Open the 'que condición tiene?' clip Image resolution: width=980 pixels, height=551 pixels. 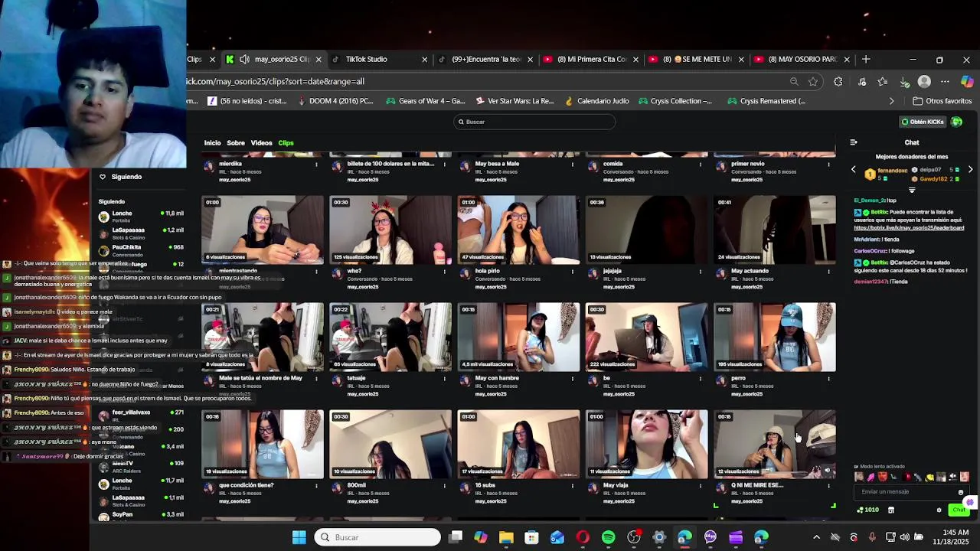[x=263, y=444]
